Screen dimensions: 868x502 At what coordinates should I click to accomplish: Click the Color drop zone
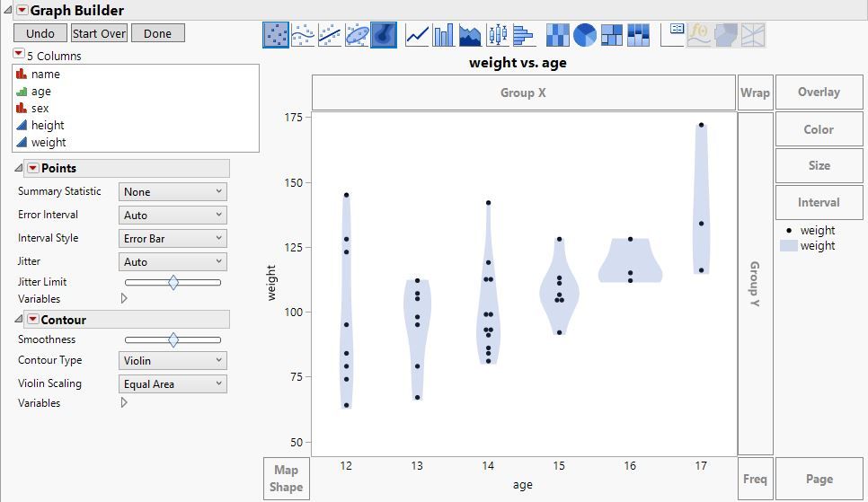[819, 129]
